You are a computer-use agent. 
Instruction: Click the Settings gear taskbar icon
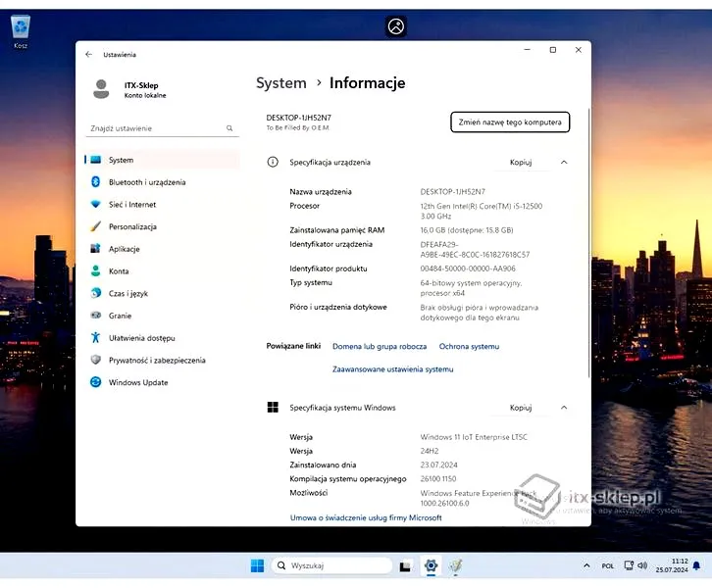(431, 565)
